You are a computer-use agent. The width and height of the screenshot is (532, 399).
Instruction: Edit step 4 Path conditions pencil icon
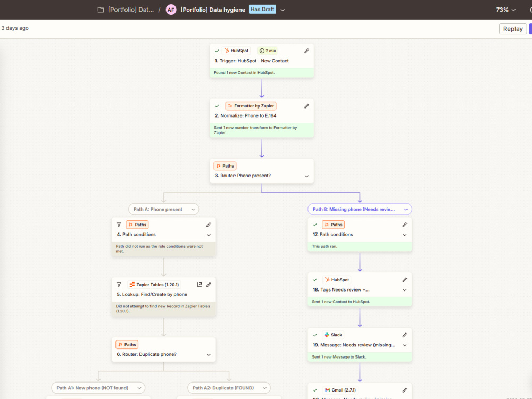point(209,225)
